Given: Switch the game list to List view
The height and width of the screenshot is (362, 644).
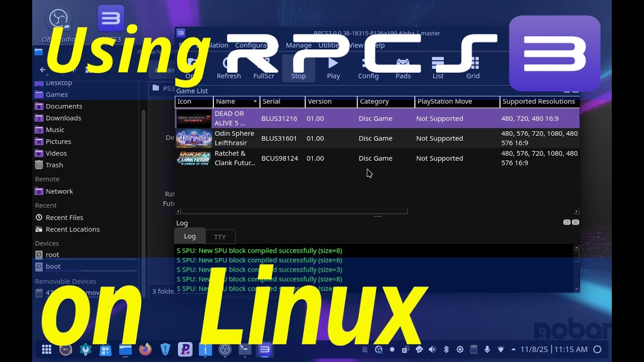Looking at the screenshot, I should click(438, 68).
